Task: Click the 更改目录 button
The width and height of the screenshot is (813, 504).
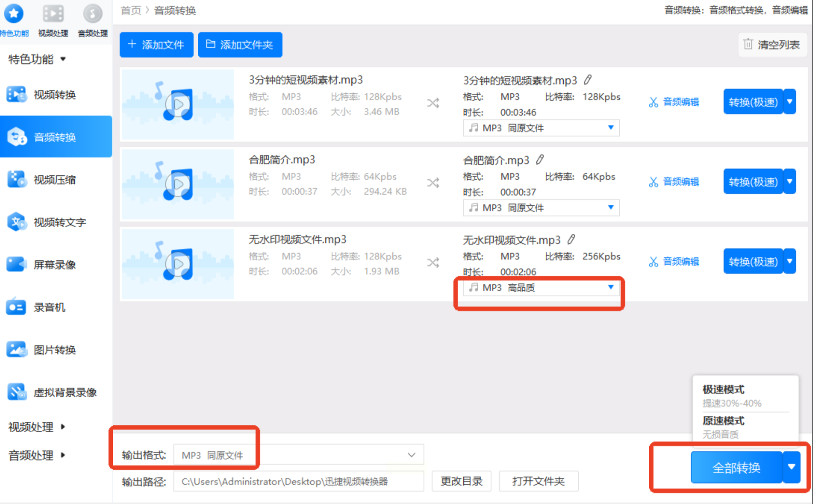Action: pos(461,481)
